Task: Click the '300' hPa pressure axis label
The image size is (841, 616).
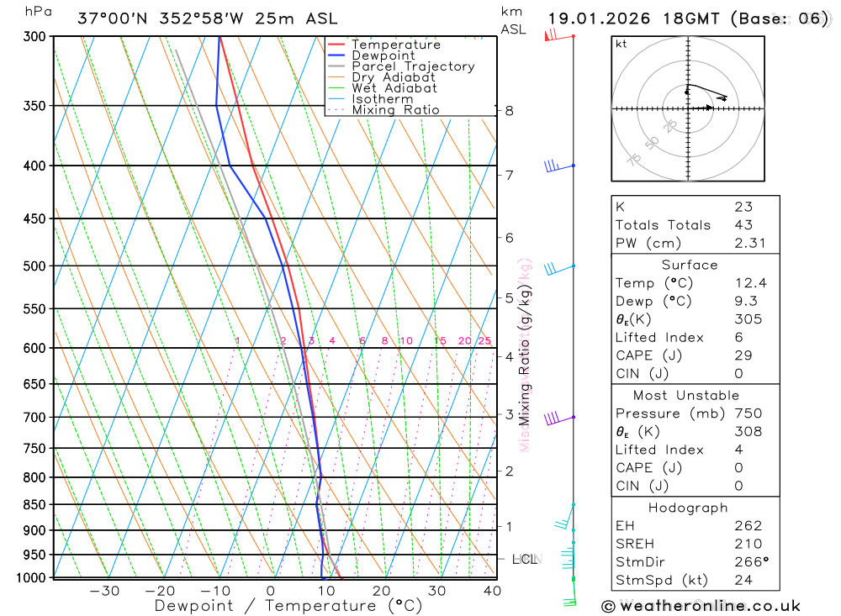Action: pyautogui.click(x=34, y=37)
